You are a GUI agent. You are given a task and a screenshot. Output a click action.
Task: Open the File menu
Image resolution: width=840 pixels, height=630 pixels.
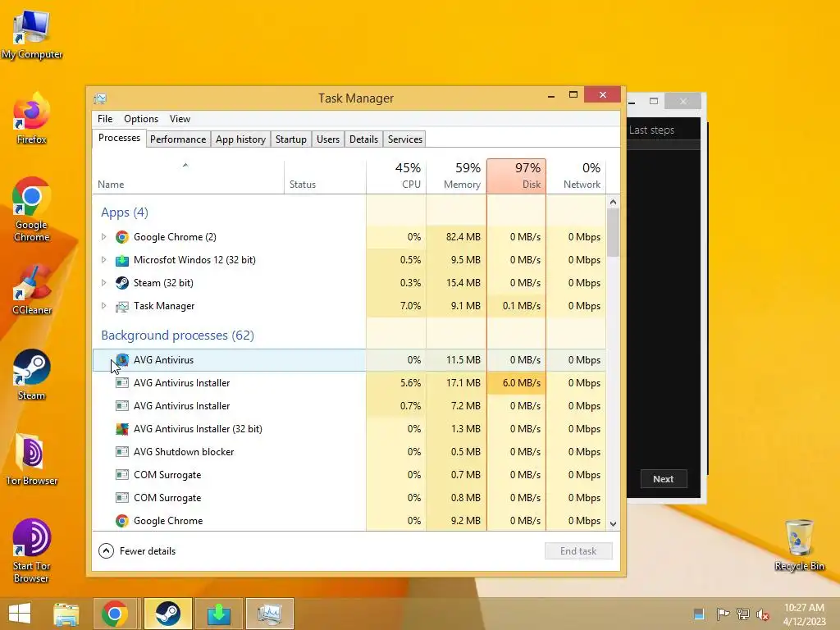coord(105,119)
